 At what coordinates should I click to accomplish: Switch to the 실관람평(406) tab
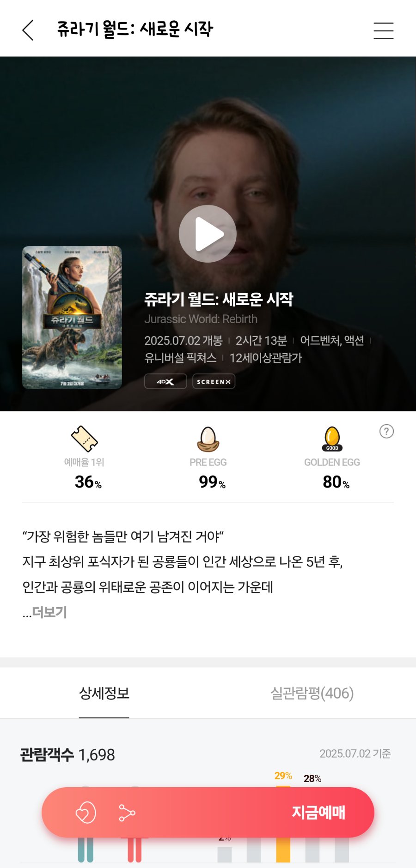tap(312, 693)
